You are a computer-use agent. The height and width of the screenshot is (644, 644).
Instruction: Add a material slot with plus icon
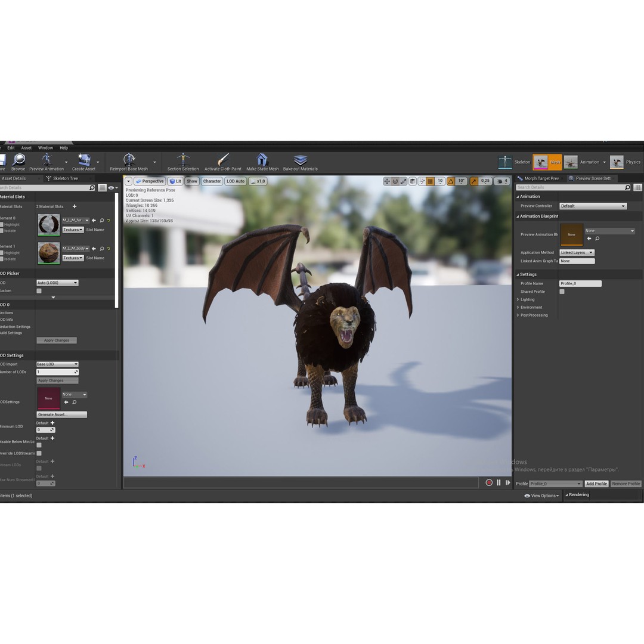coord(75,206)
